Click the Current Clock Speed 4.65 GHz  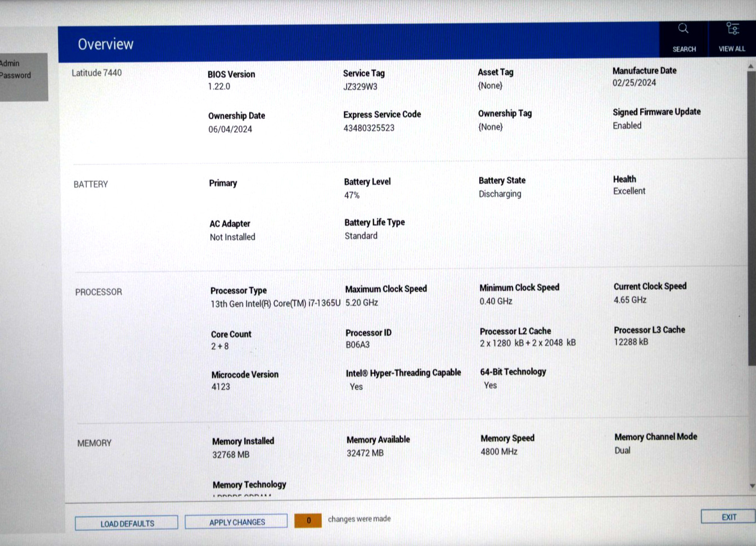click(630, 300)
